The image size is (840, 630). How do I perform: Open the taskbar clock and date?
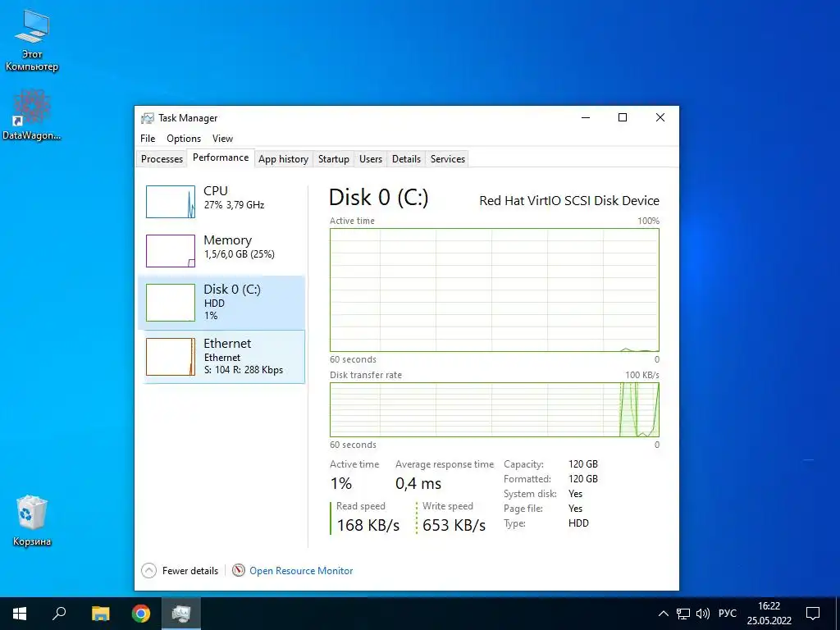pos(769,614)
